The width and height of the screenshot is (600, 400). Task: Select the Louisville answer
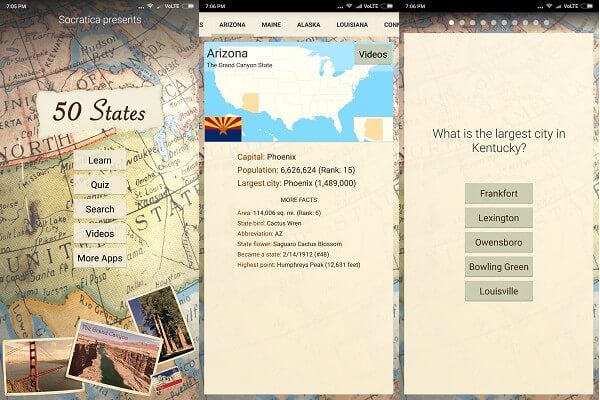(x=499, y=292)
